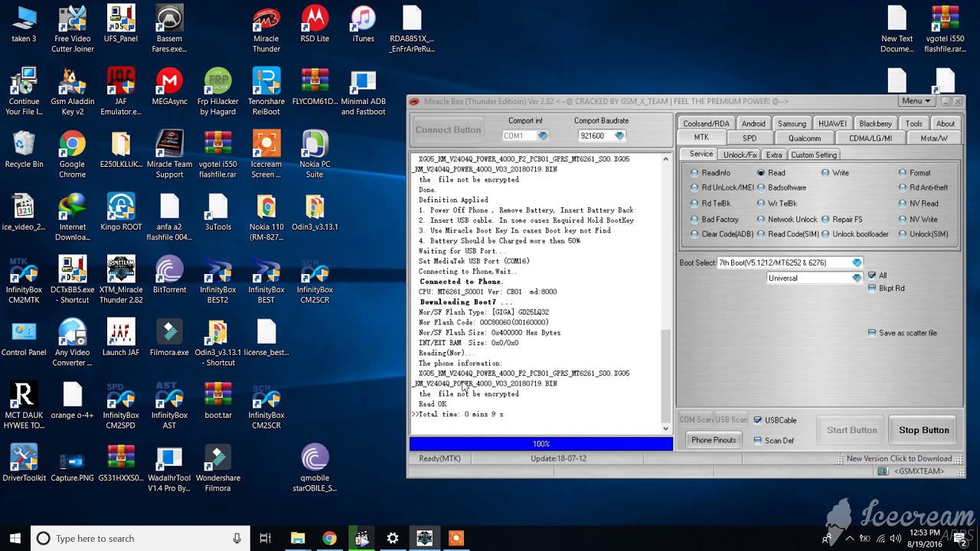Select Icecream Screen Recorder desktop icon
980x551 pixels.
point(266,155)
